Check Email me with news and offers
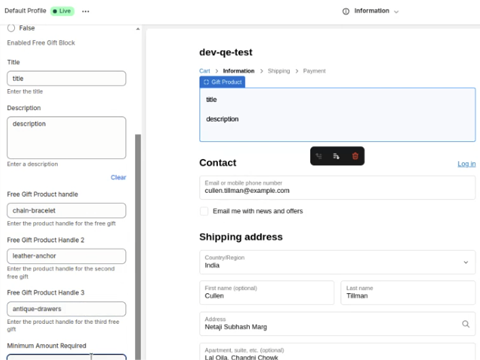This screenshot has width=480, height=360. [204, 211]
